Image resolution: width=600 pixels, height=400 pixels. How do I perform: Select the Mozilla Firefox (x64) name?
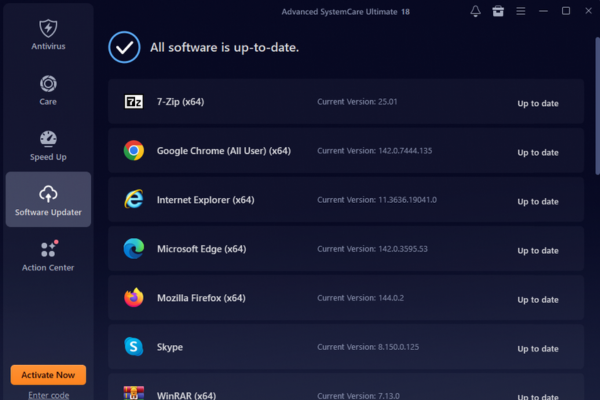(201, 298)
